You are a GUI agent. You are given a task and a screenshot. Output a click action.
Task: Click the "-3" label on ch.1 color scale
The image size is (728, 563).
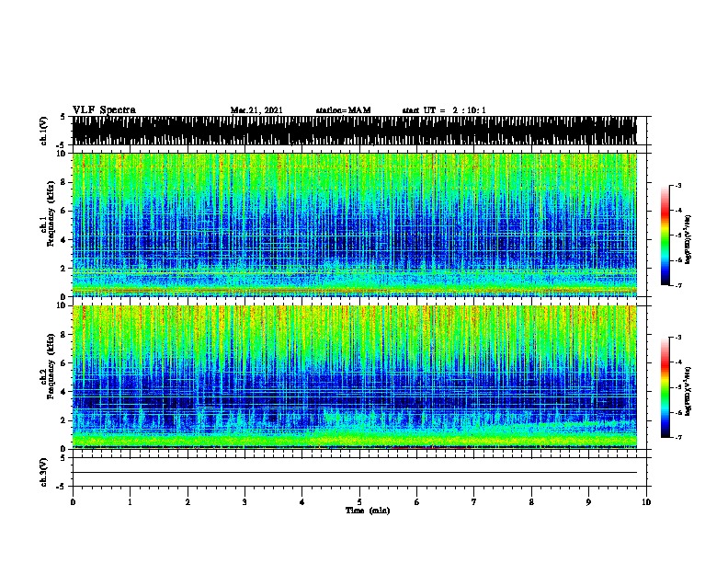point(677,185)
